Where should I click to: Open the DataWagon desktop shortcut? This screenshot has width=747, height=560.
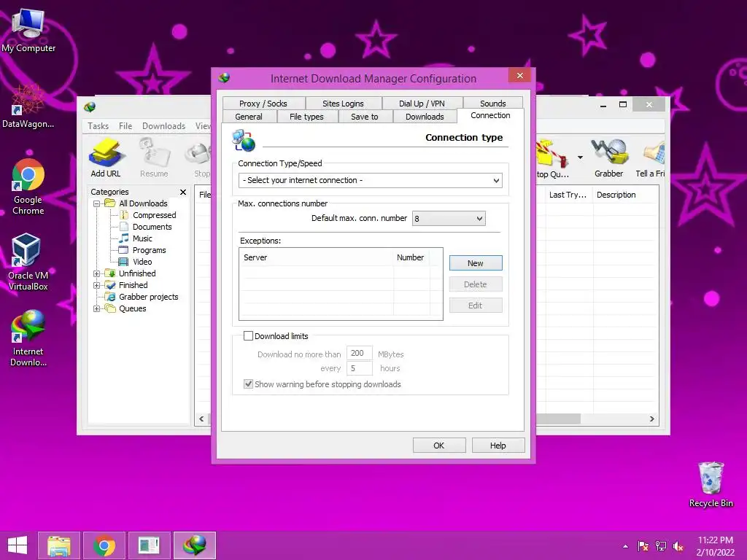click(28, 106)
